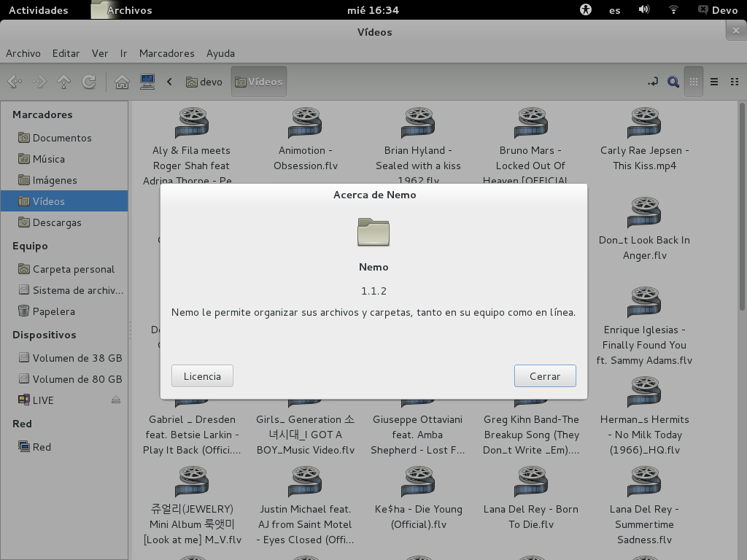
Task: Open the volume indicator icon
Action: click(644, 9)
